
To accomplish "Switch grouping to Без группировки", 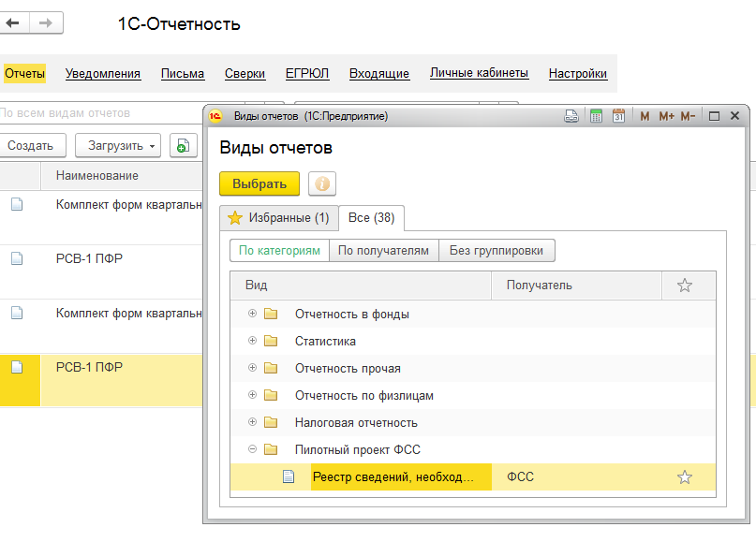I will click(497, 251).
